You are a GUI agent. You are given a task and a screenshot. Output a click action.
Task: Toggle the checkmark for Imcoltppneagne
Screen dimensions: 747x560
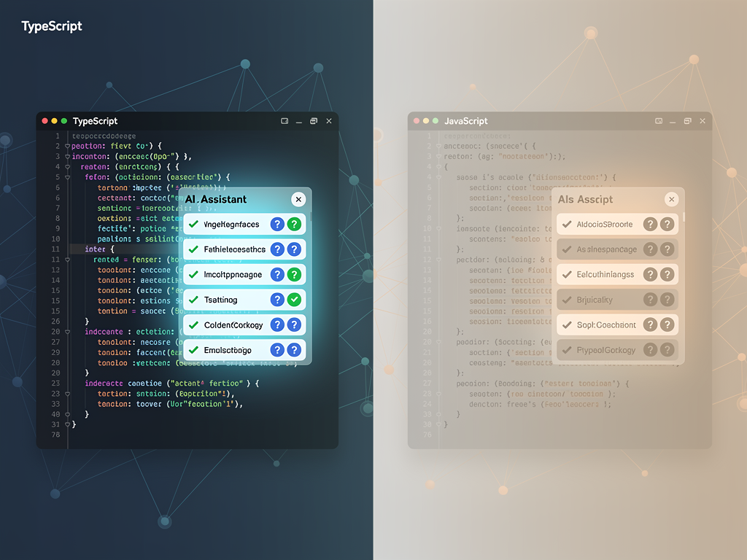click(193, 274)
